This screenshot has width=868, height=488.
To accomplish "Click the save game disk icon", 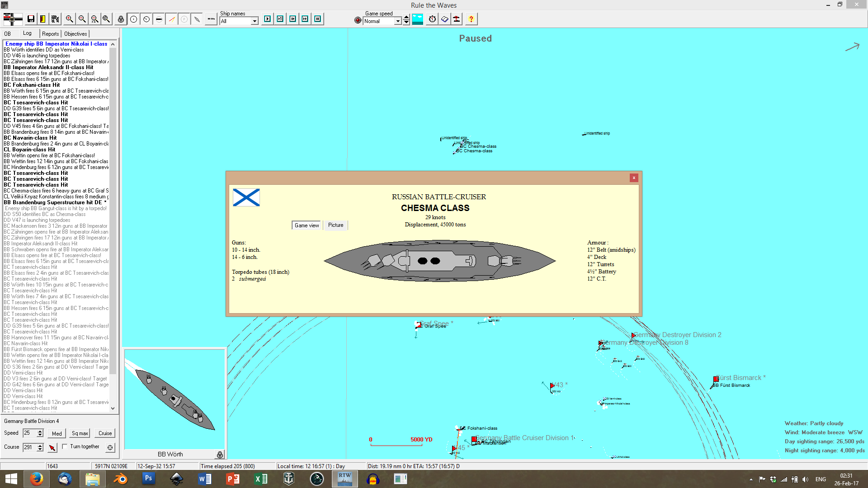I will [31, 19].
